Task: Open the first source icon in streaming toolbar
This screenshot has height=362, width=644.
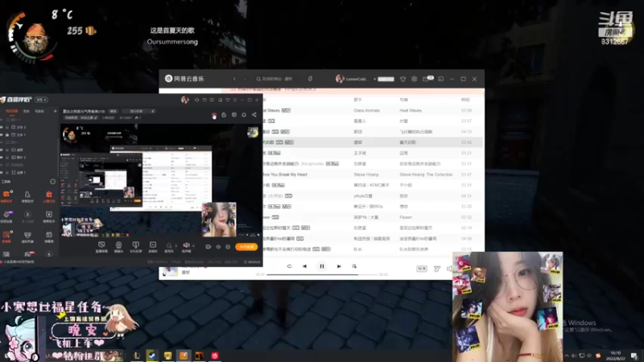Action: pyautogui.click(x=101, y=247)
